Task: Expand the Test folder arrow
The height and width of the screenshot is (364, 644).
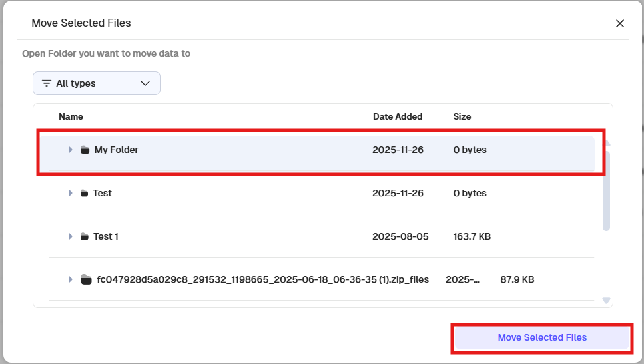Action: click(x=71, y=194)
